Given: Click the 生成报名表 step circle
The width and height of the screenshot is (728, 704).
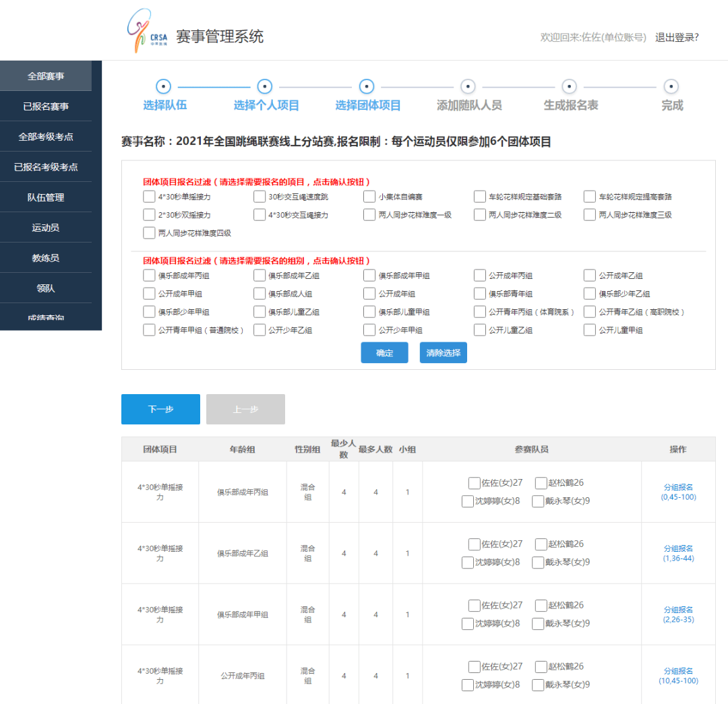Looking at the screenshot, I should tap(569, 86).
